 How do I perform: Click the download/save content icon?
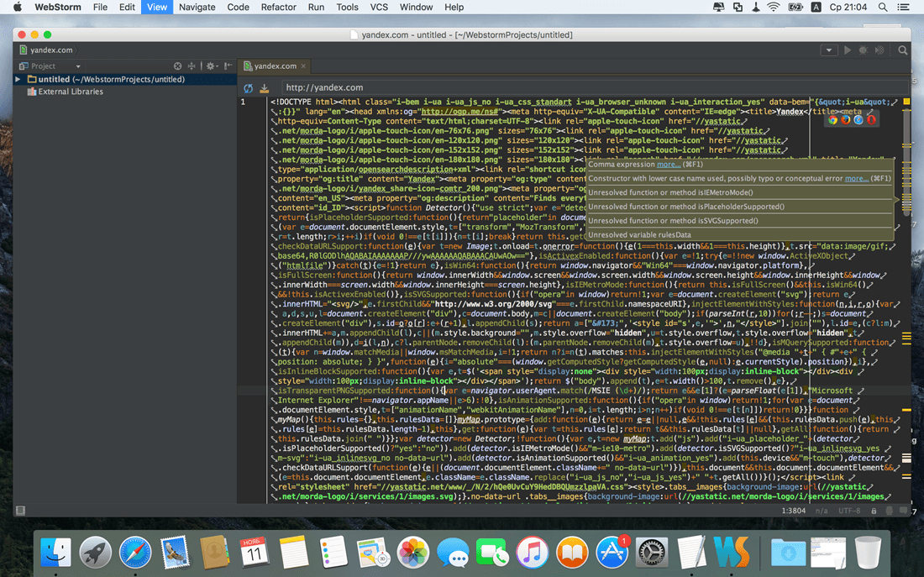(264, 88)
